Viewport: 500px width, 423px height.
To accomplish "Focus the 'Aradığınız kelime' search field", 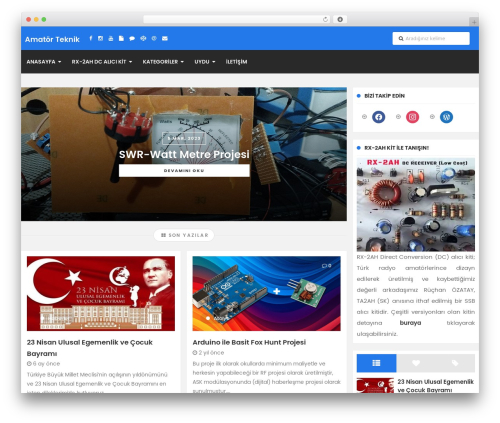I will pos(431,38).
